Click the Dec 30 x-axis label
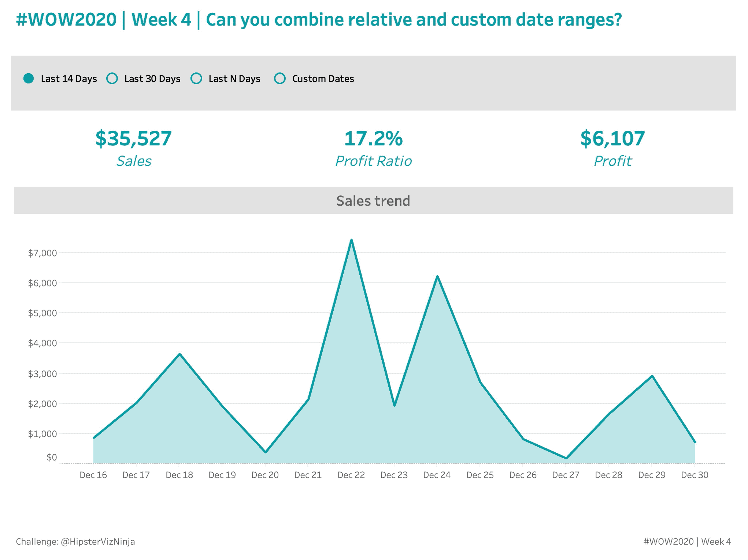The height and width of the screenshot is (560, 748). pos(695,475)
